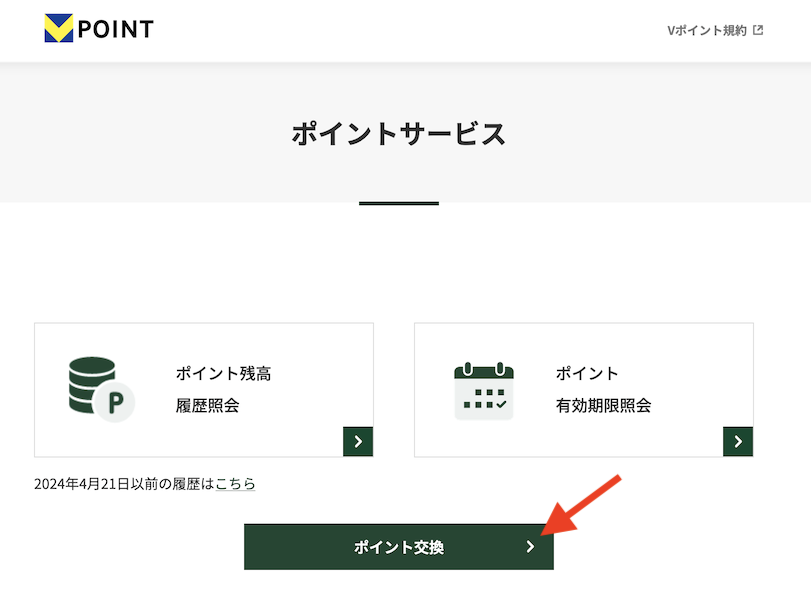Click the P badge on the coins icon

[x=113, y=403]
